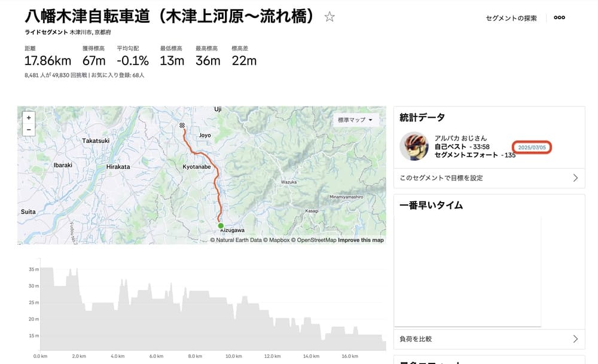Screen dimensions: 598x364
Task: Star this segment as favorite
Action: tap(329, 17)
